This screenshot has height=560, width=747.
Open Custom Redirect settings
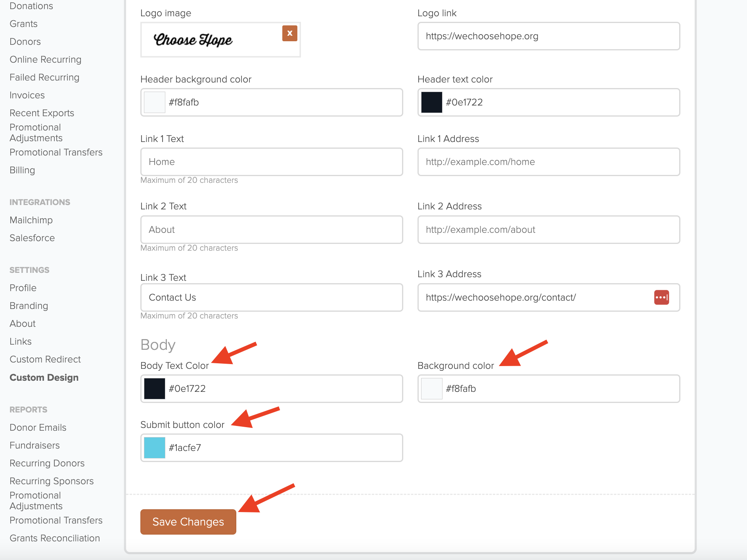coord(45,359)
